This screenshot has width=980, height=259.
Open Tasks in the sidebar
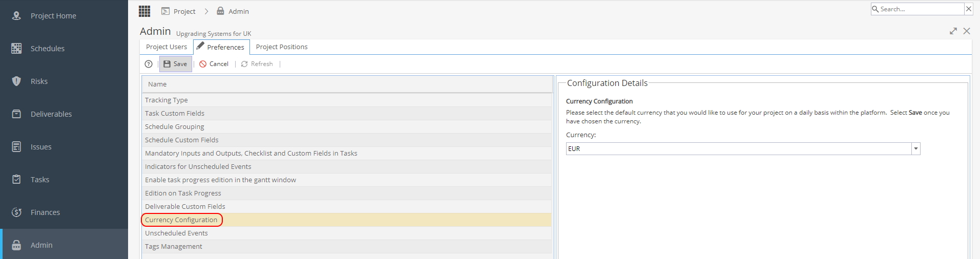tap(64, 180)
